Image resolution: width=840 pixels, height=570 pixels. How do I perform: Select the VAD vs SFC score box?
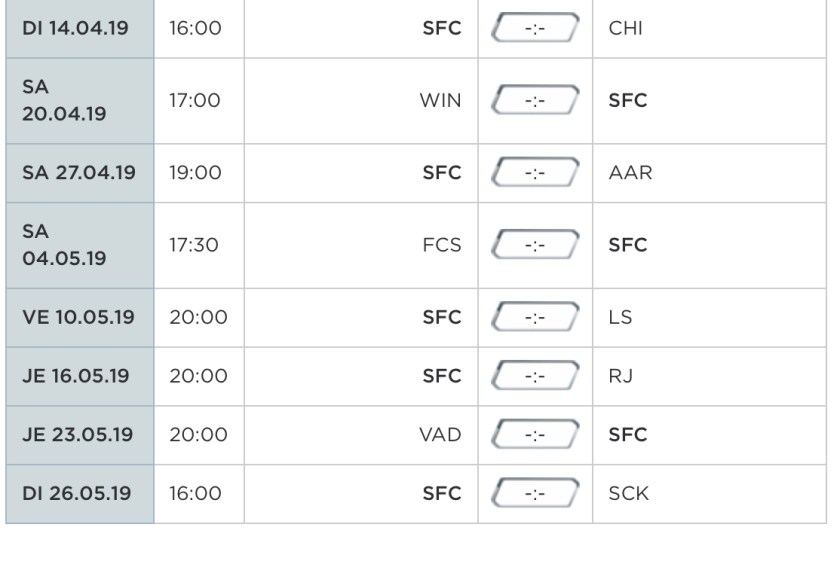coord(535,434)
